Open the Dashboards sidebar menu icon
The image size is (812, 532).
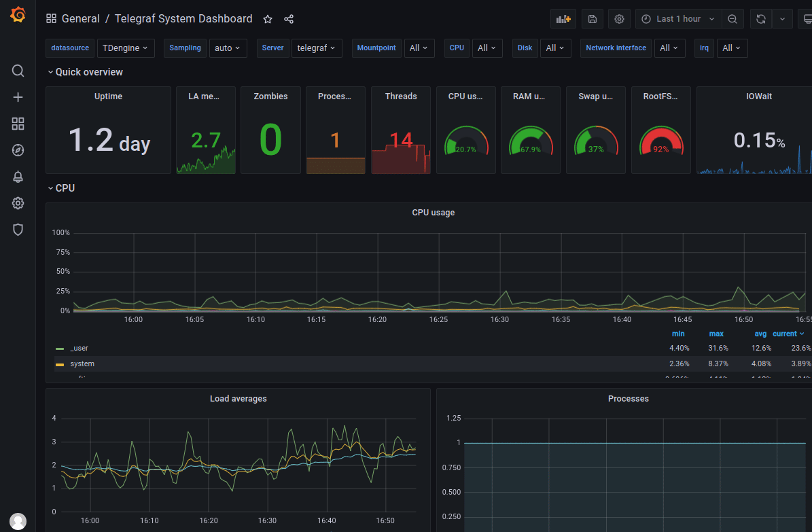[x=17, y=124]
